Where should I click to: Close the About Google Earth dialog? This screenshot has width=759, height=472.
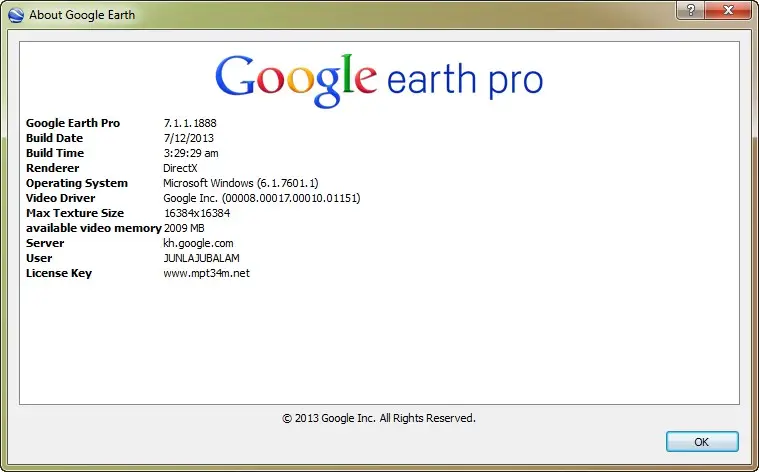pyautogui.click(x=728, y=10)
